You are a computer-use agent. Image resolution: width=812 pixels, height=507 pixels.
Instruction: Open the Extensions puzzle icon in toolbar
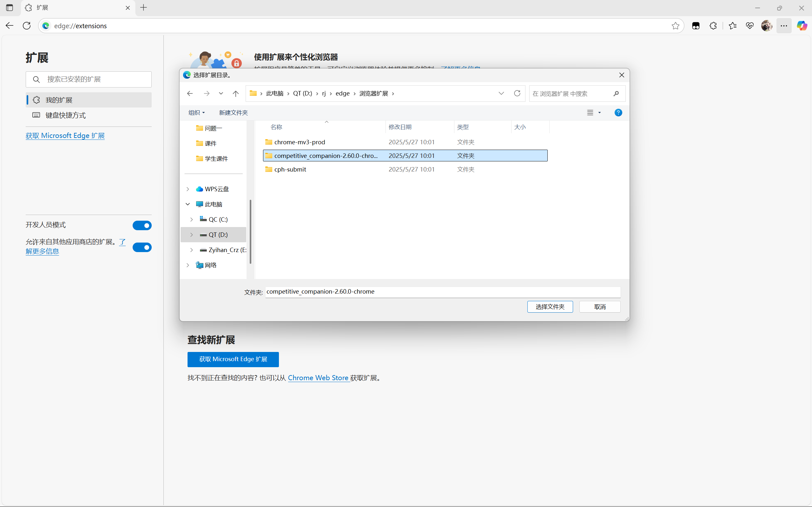[x=713, y=26]
